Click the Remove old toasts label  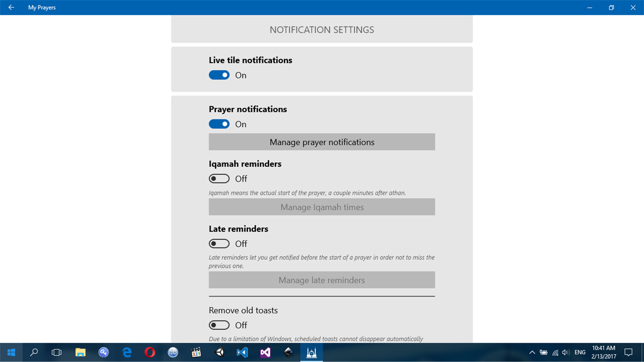243,310
